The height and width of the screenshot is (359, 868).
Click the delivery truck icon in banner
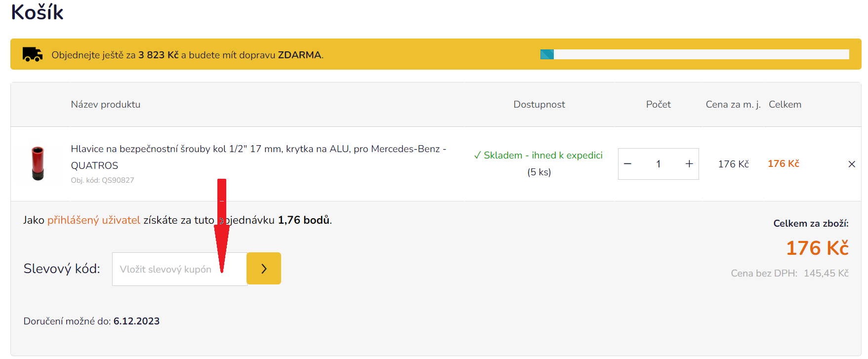[33, 54]
